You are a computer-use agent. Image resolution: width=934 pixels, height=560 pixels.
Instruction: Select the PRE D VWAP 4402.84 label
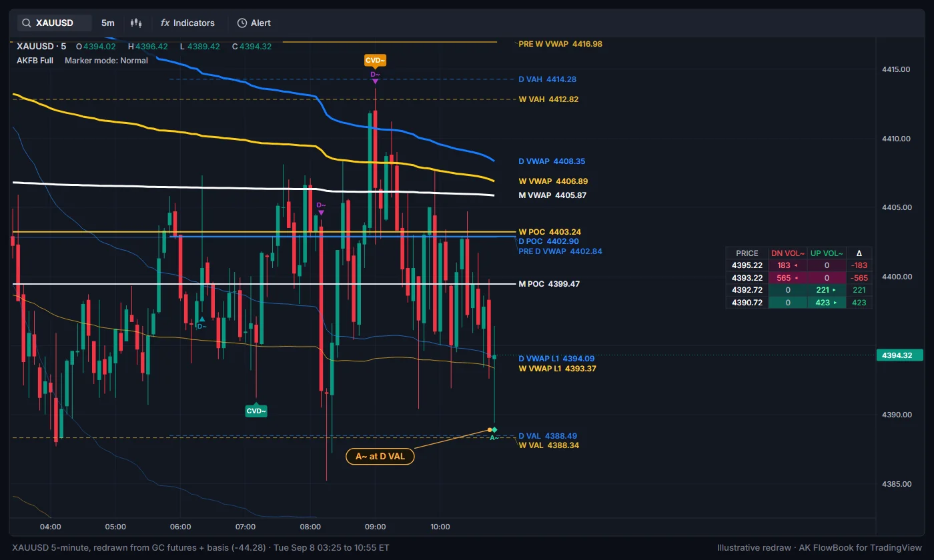point(560,251)
